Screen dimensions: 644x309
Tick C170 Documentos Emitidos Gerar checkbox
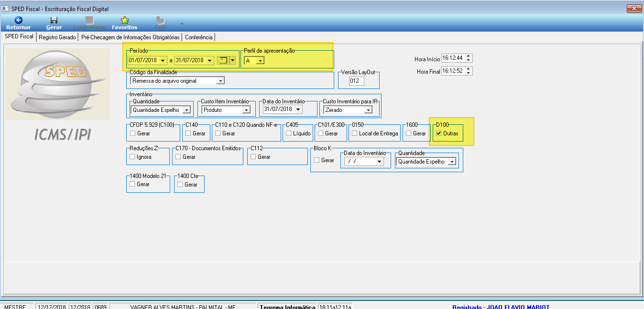[178, 157]
